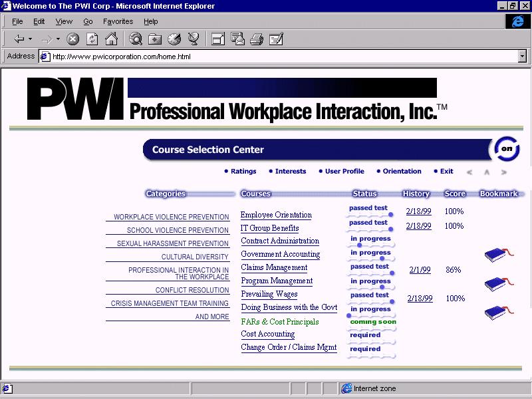This screenshot has width=532, height=399.
Task: Go to Home page via toolbar
Action: 111,39
